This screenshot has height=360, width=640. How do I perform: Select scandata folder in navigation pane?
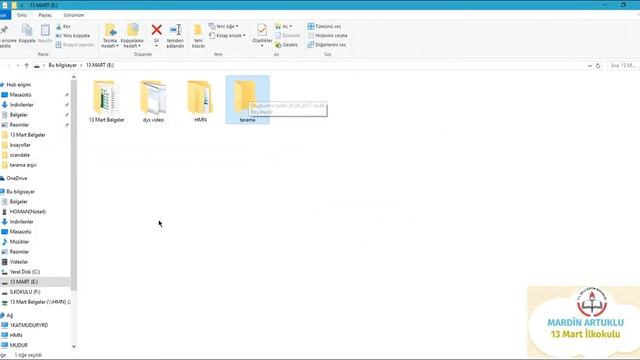tap(20, 155)
